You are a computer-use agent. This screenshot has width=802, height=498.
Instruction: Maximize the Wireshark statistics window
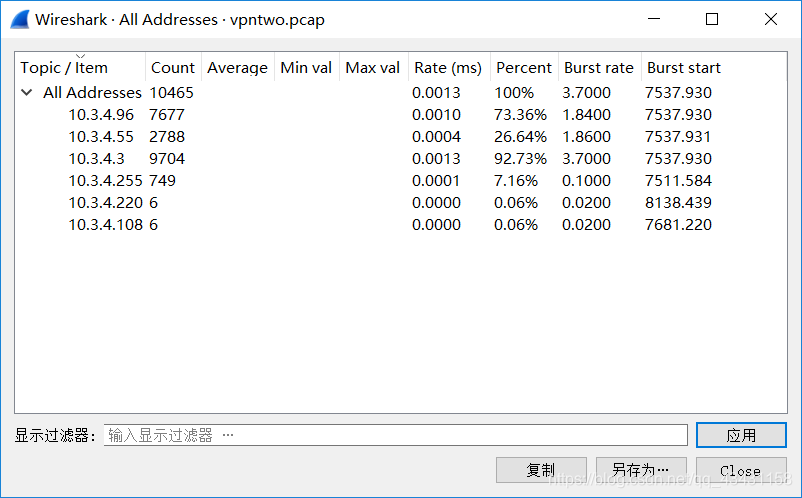pos(712,19)
